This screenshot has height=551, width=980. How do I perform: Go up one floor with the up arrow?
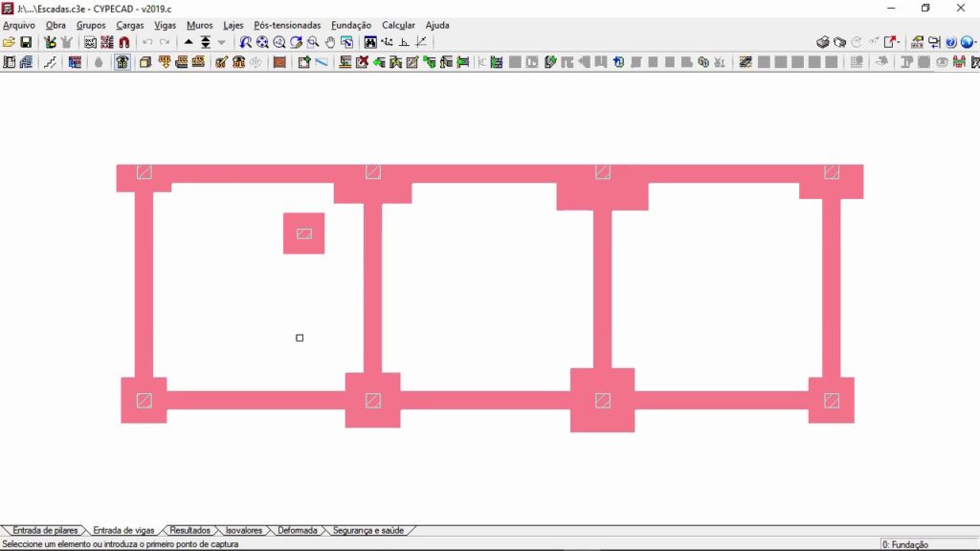point(189,42)
